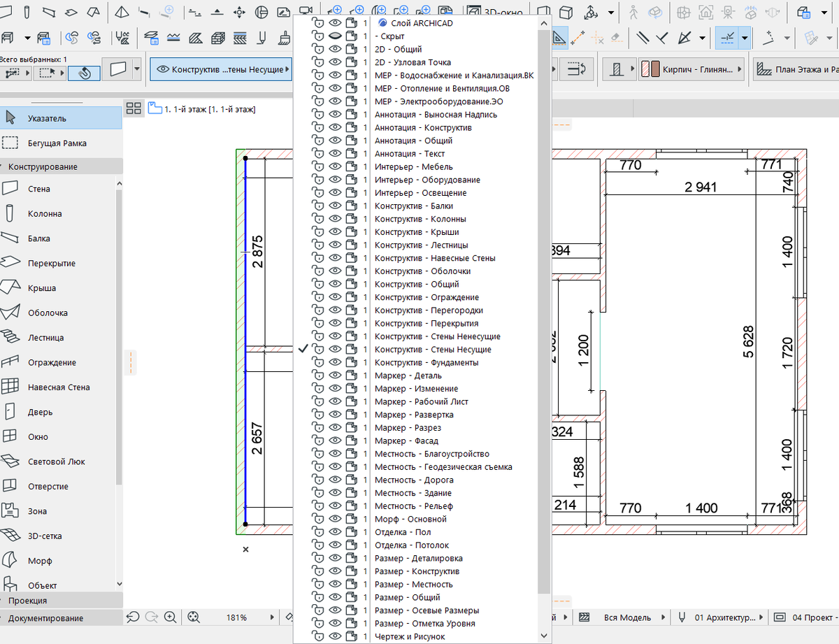The width and height of the screenshot is (839, 644).
Task: Activate the Curtain Wall tool (Навесная Стена)
Action: 57,387
